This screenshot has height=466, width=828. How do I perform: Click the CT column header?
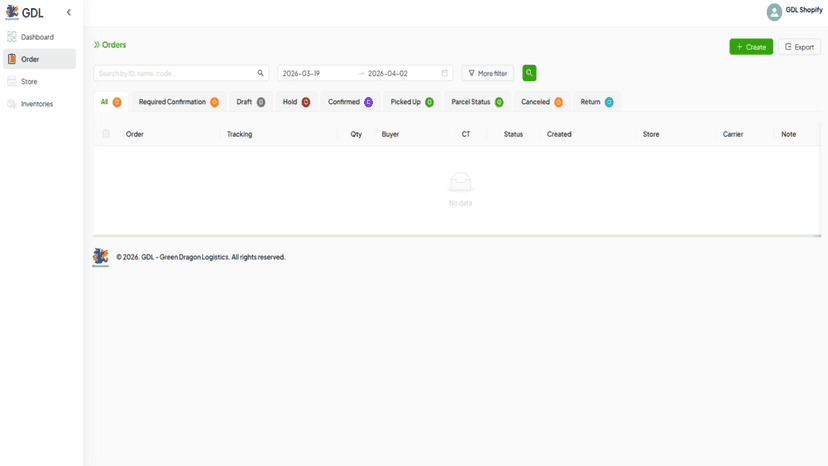coord(466,134)
